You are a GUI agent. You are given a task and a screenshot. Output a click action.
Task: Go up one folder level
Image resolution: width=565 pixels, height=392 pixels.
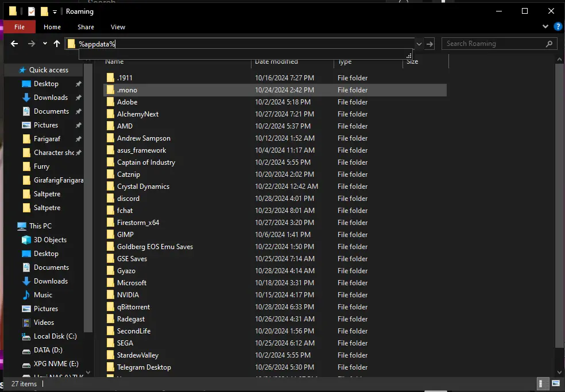(x=57, y=44)
